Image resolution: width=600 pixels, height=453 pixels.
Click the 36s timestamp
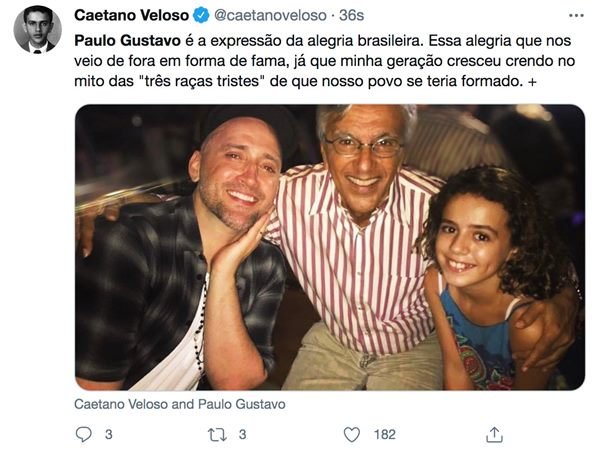(x=351, y=15)
